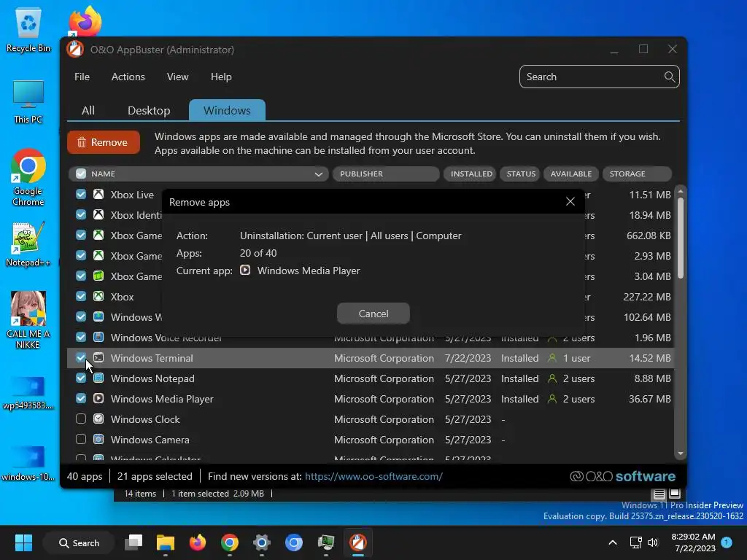The height and width of the screenshot is (560, 747).
Task: Switch to the Desktop tab
Action: [149, 111]
